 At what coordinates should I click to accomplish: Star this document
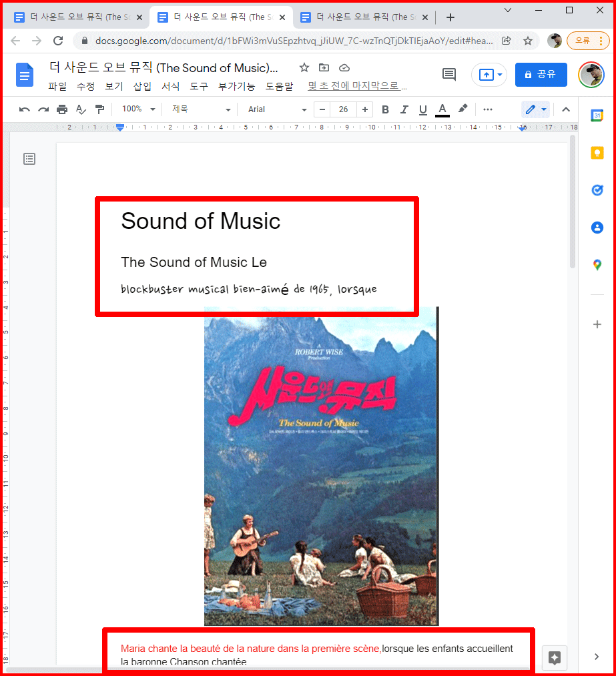tap(304, 67)
